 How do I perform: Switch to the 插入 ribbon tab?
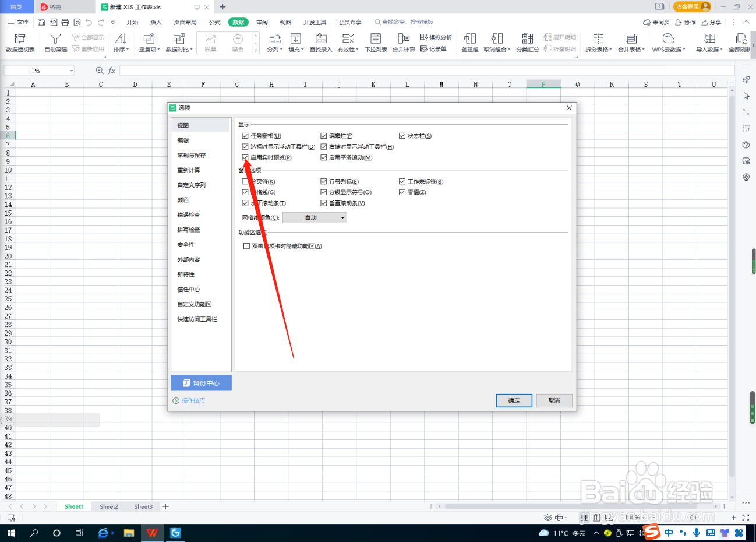pos(156,22)
